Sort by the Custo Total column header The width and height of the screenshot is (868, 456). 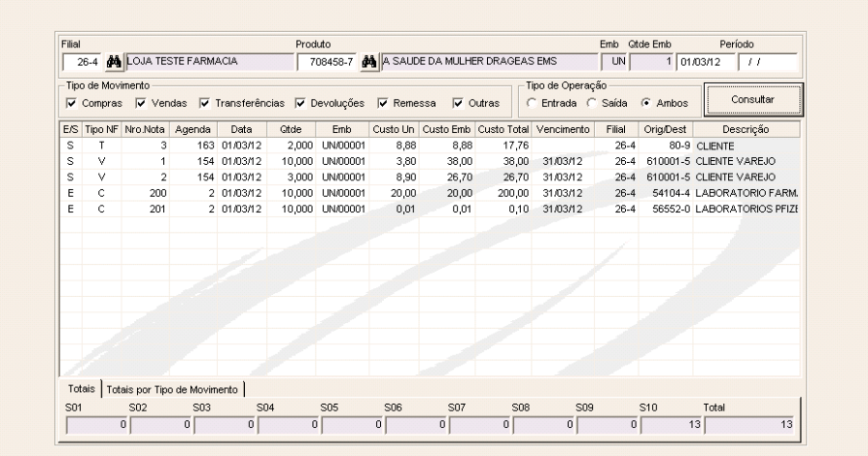pos(502,129)
